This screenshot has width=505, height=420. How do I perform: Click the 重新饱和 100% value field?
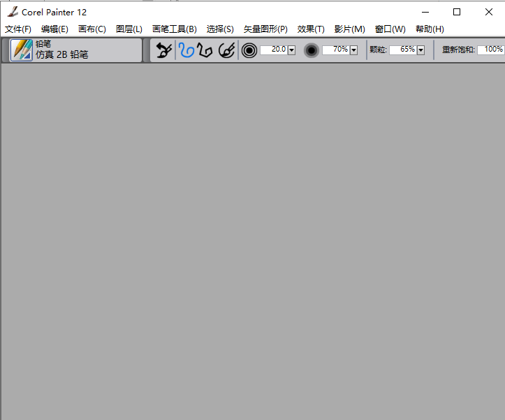coord(491,50)
